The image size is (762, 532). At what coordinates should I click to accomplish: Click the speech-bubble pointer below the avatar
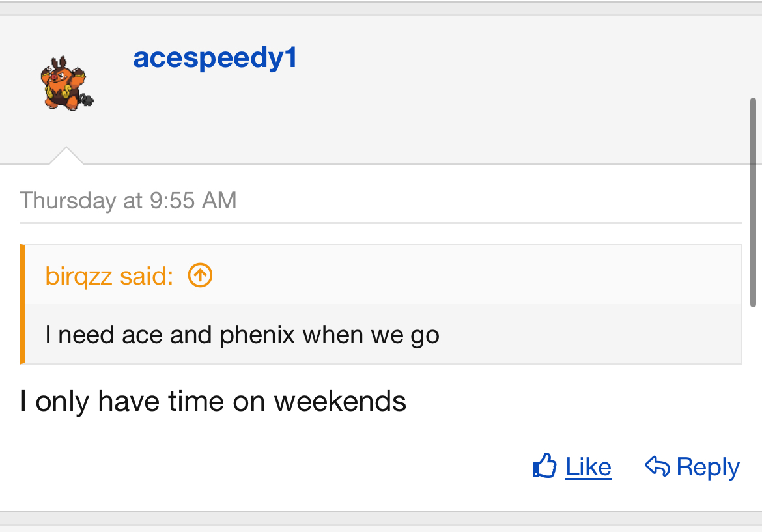(66, 157)
